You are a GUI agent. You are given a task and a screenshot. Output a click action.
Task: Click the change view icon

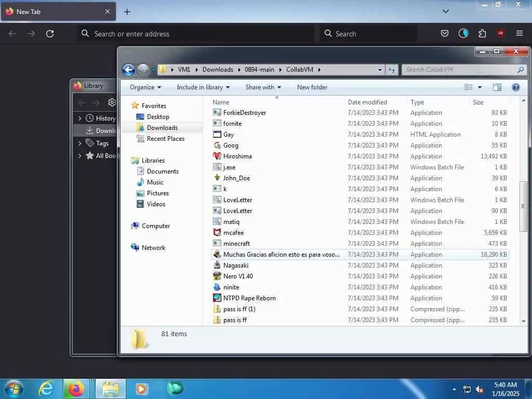pyautogui.click(x=469, y=87)
